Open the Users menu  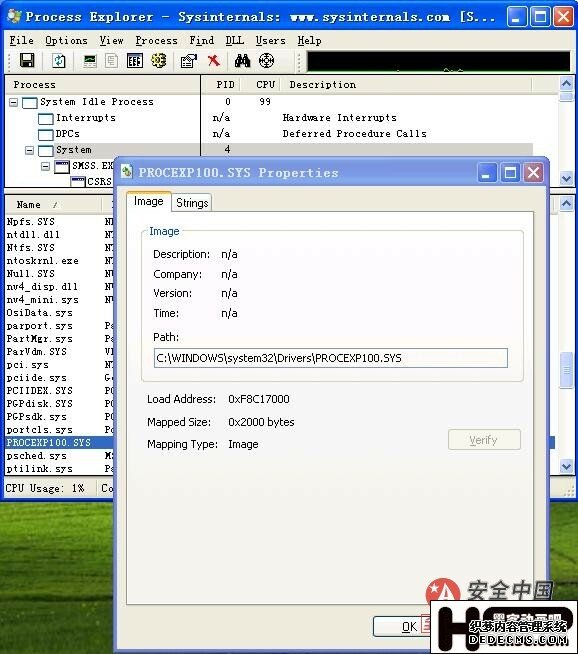point(271,40)
